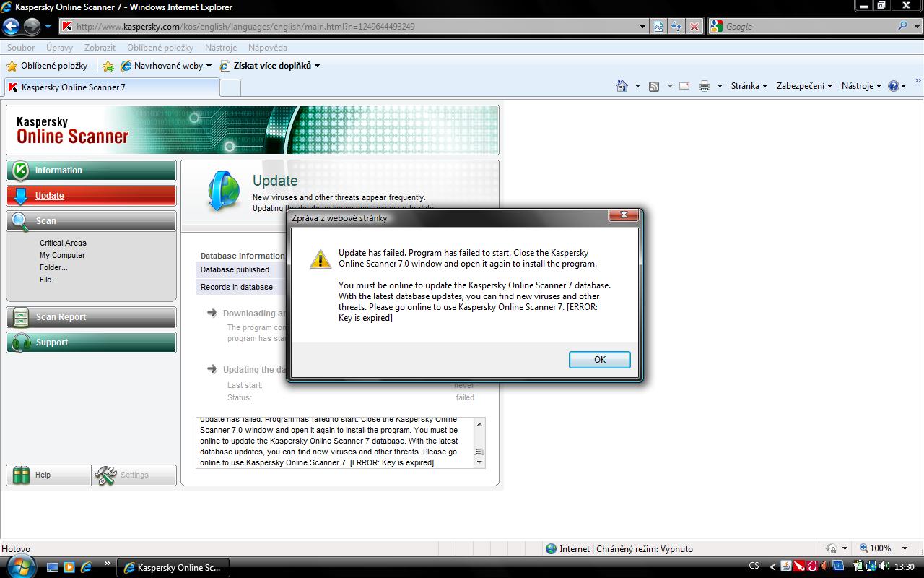This screenshot has height=578, width=924.
Task: Open the Information section in Kaspersky sidebar
Action: click(91, 171)
